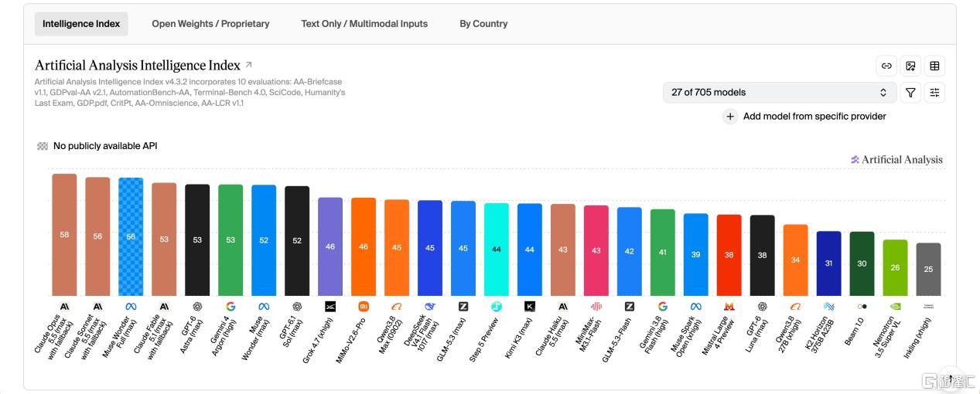Screen dimensions: 980x394
Task: Open Text Only / Multimodal Inputs tab
Action: click(364, 24)
